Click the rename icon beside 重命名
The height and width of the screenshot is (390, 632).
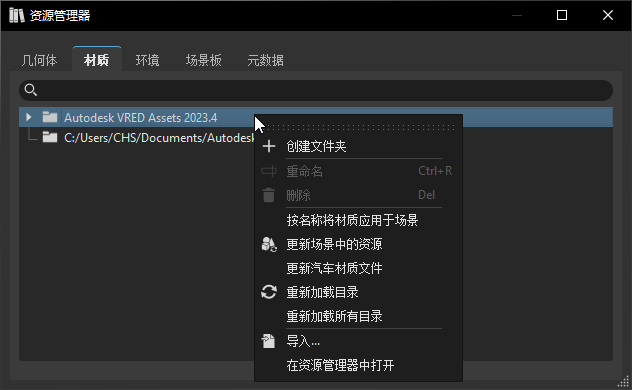[269, 171]
